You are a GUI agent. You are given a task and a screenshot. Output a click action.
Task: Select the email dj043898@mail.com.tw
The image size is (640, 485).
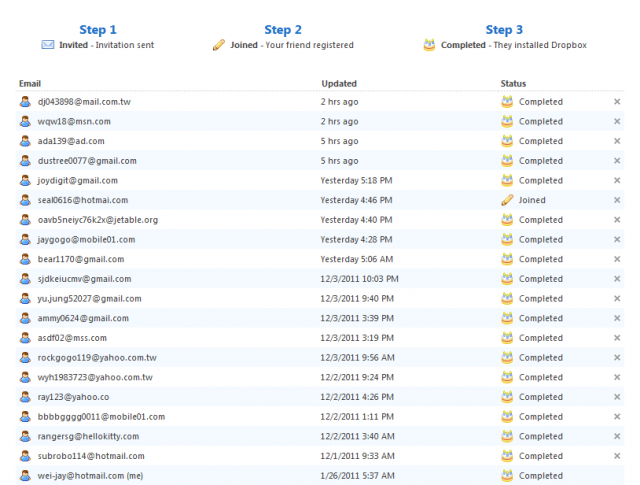tap(84, 102)
